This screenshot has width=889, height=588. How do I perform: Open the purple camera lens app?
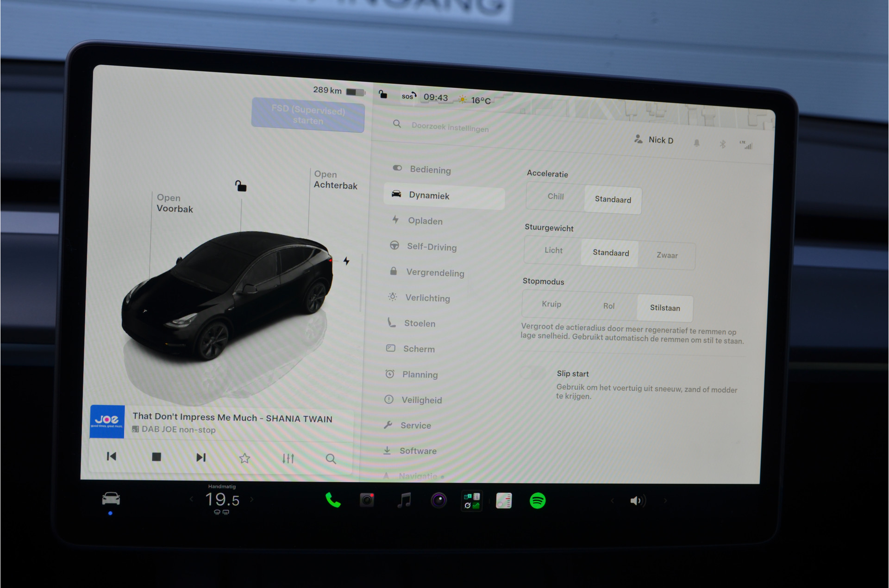pyautogui.click(x=438, y=500)
